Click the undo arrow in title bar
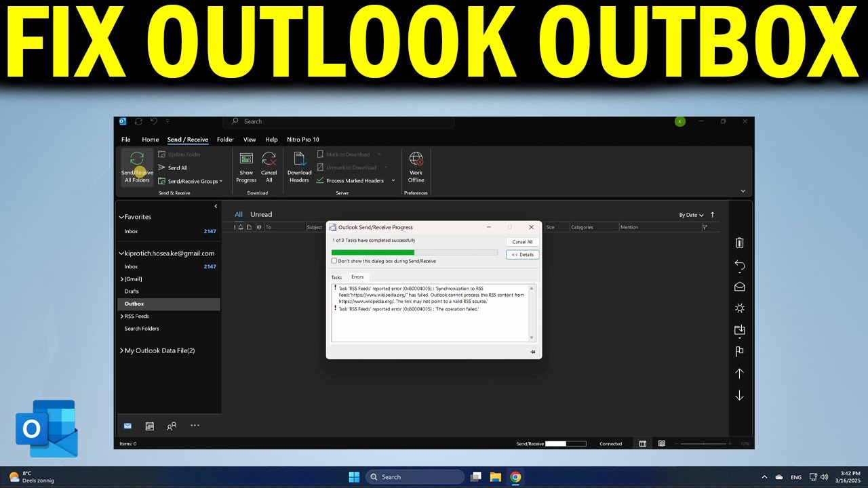868x488 pixels. 154,121
